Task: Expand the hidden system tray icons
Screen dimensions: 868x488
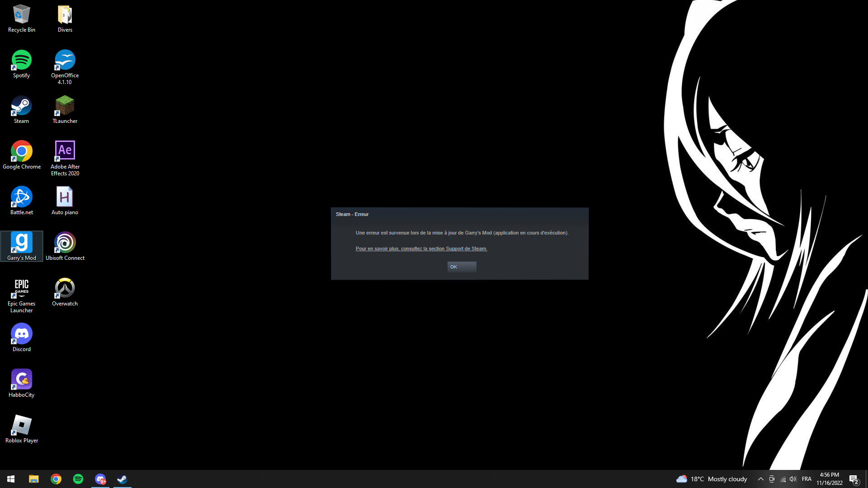Action: [760, 479]
